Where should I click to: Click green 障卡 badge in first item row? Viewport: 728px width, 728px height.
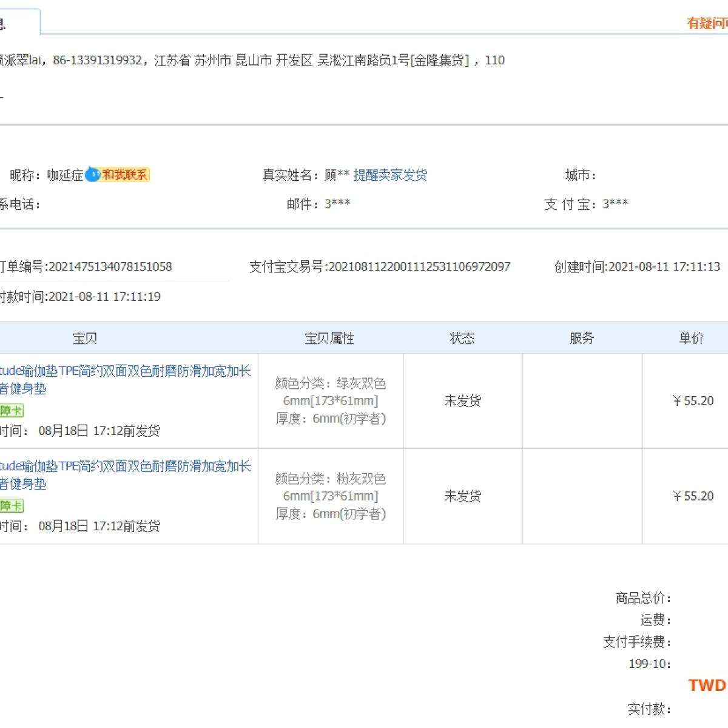pyautogui.click(x=11, y=411)
